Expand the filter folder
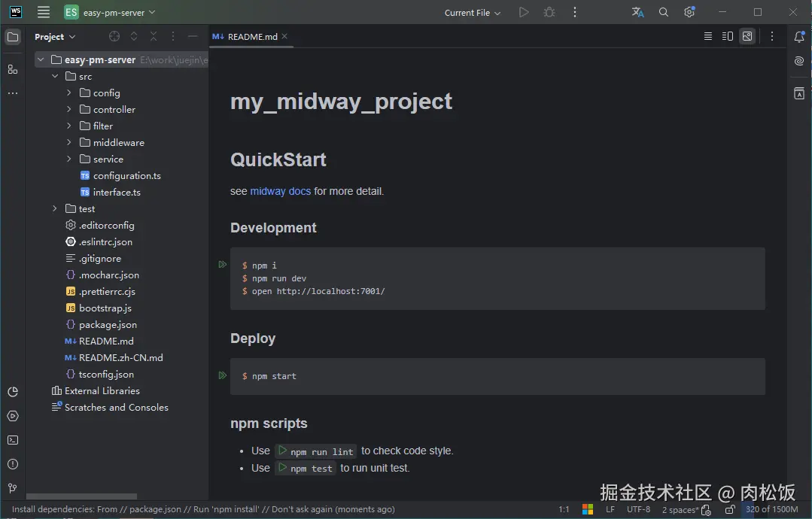 [69, 126]
